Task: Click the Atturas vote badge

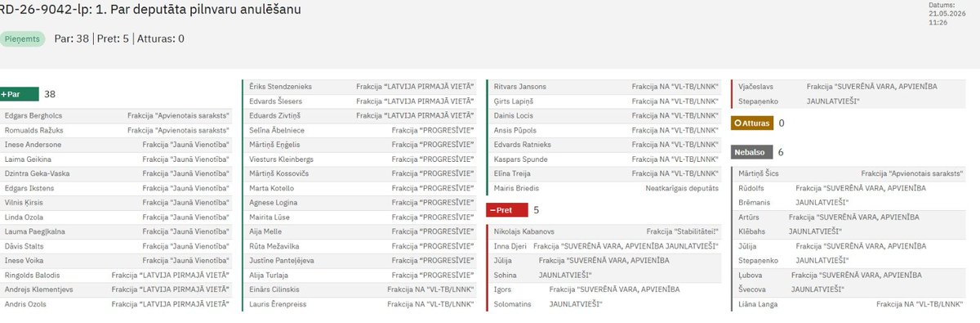Action: click(x=751, y=123)
